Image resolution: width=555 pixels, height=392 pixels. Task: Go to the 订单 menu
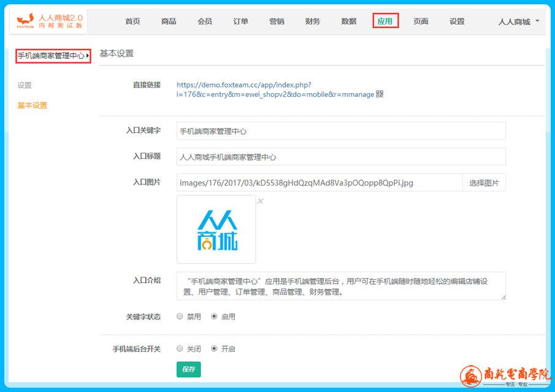[241, 21]
